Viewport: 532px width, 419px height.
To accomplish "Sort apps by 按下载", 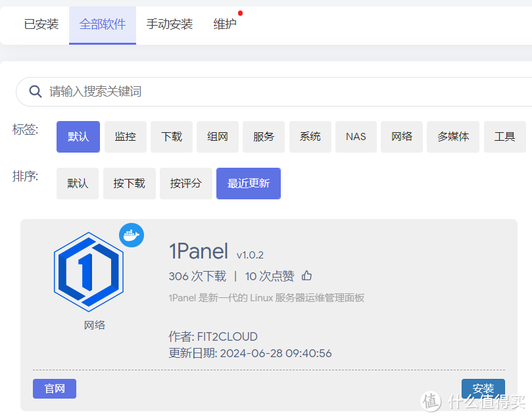I will pos(129,184).
